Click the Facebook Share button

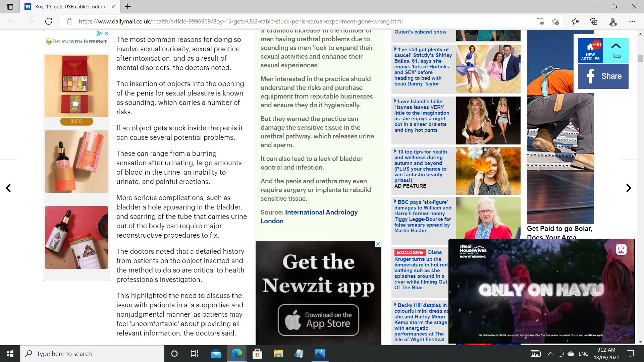(603, 76)
